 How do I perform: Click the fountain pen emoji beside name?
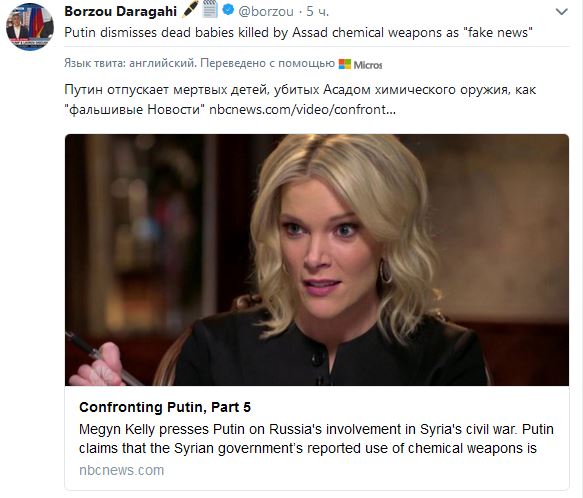190,10
